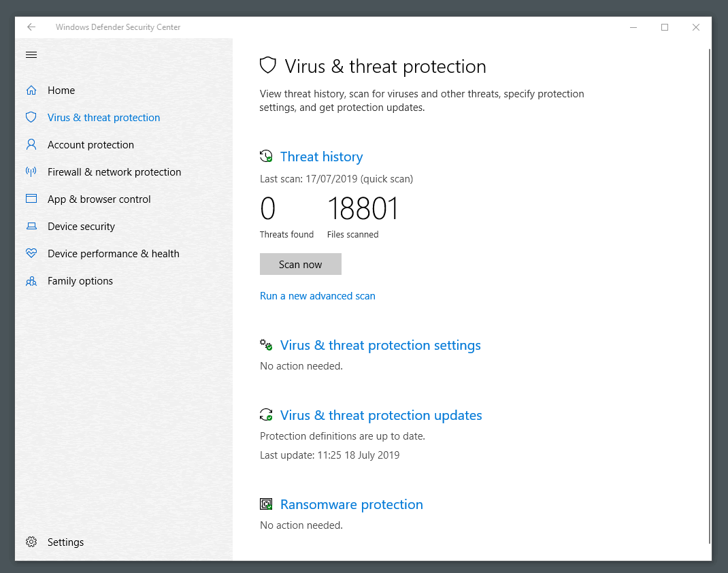728x573 pixels.
Task: Select the Device performance & health heart icon
Action: point(31,254)
